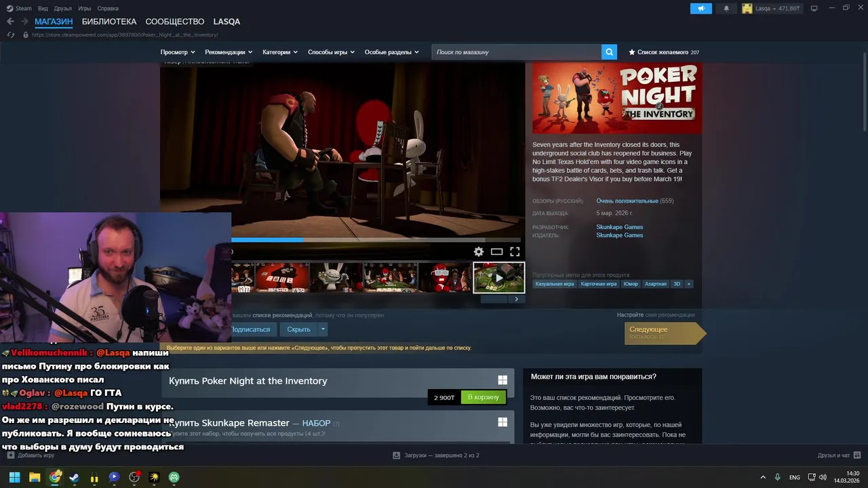Open the Вид menu
Image resolution: width=868 pixels, height=488 pixels.
coord(43,8)
